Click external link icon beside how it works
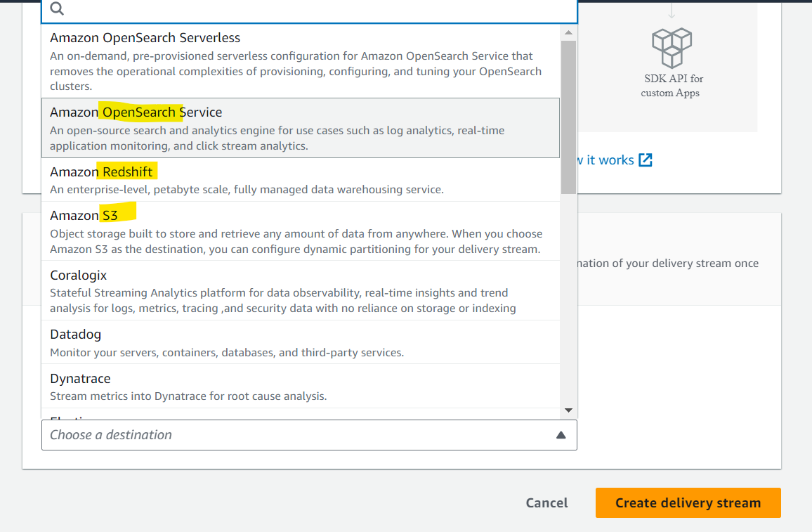Image resolution: width=812 pixels, height=532 pixels. click(x=646, y=160)
